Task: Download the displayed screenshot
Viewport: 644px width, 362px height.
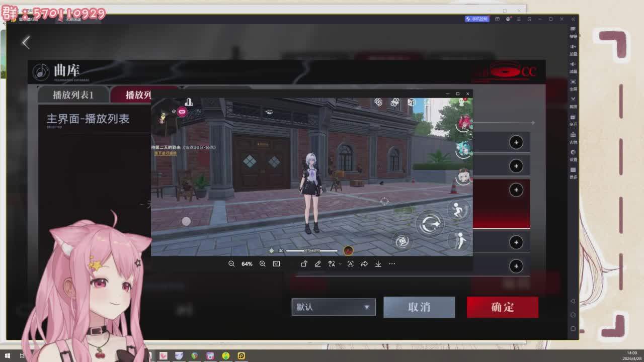Action: 378,263
